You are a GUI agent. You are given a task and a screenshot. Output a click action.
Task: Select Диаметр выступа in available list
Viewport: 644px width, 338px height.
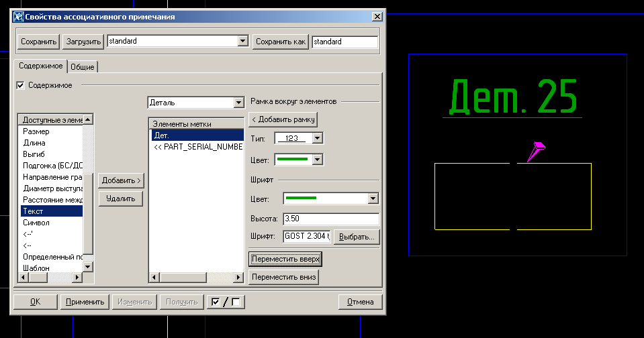coord(51,188)
